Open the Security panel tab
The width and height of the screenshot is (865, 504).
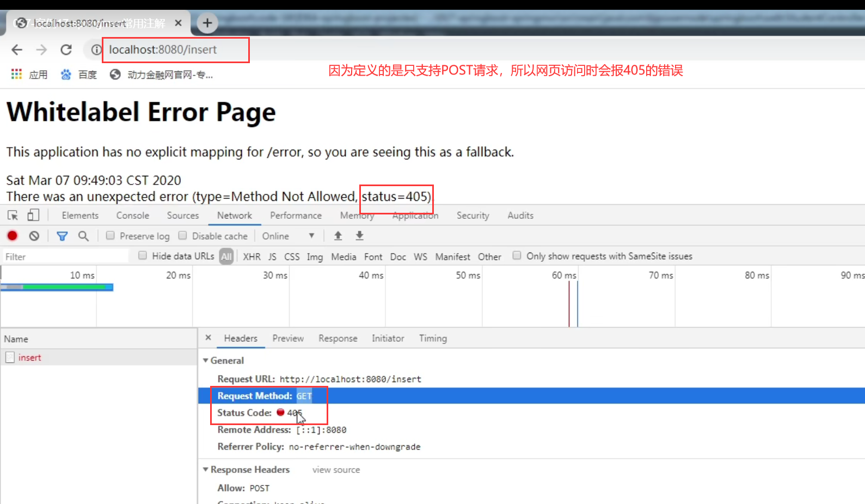(x=473, y=216)
